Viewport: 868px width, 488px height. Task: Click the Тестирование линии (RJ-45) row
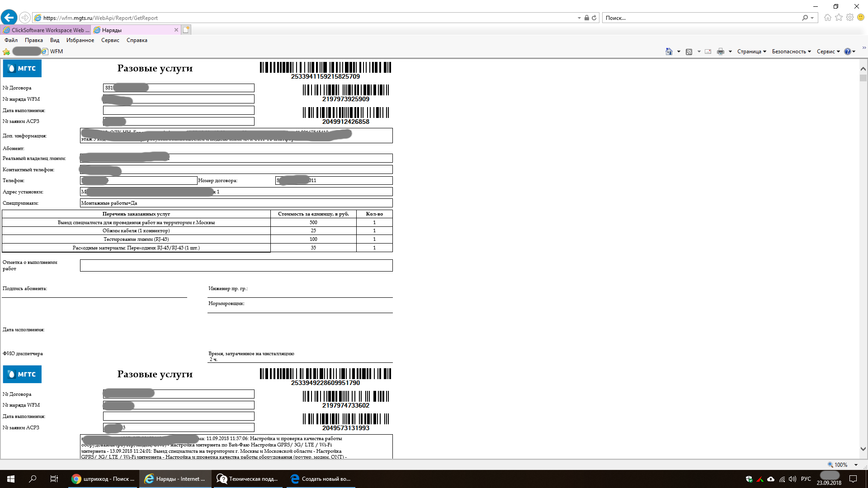(197, 239)
